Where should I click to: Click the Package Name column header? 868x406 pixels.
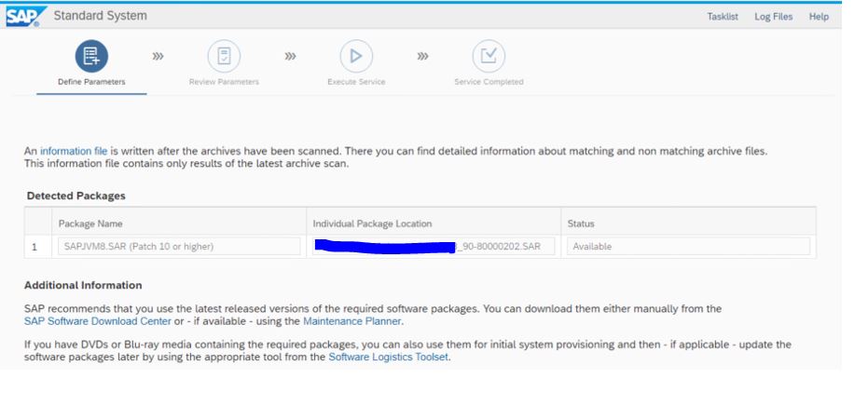[x=90, y=223]
